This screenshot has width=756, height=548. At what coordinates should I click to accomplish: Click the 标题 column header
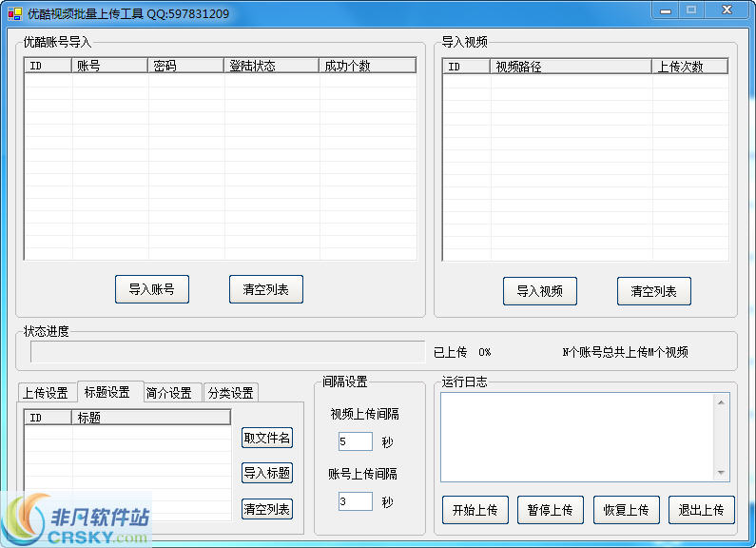pos(151,418)
